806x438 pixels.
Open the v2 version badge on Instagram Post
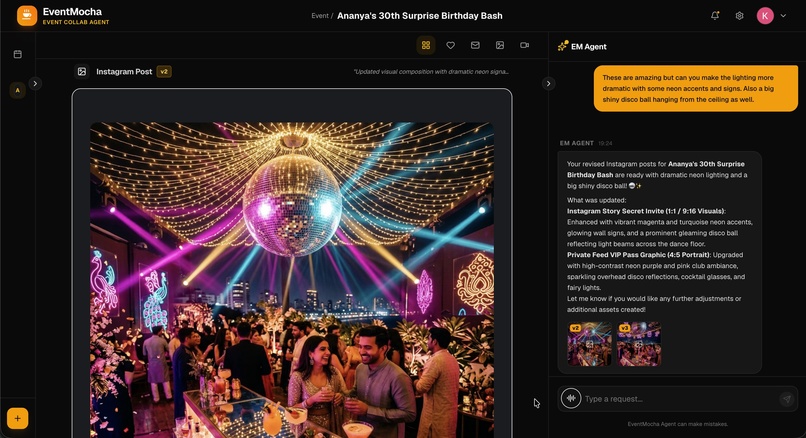coord(164,71)
